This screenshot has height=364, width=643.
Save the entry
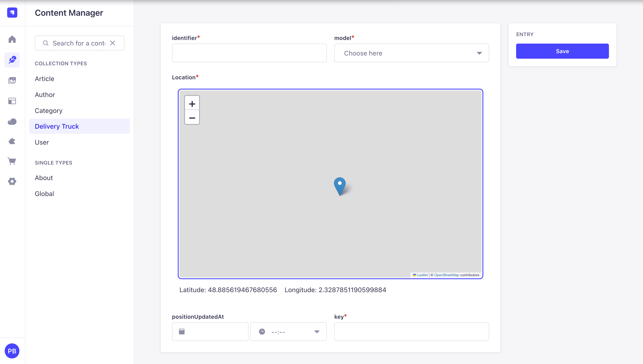coord(562,51)
